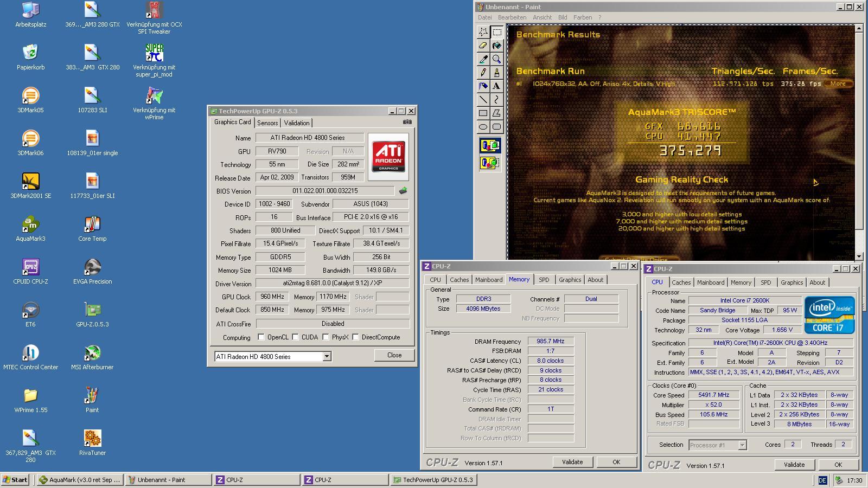Click the Core Speed 5491.7 MHz value

click(x=713, y=395)
